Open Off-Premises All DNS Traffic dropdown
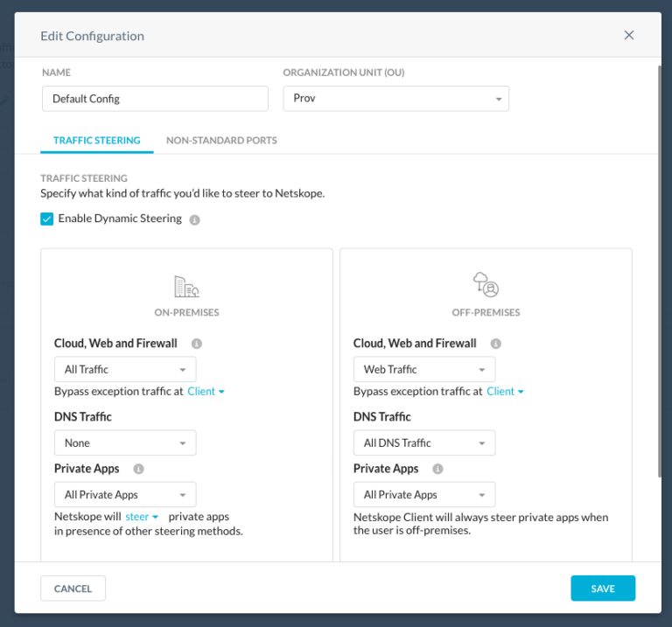Image resolution: width=672 pixels, height=627 pixels. click(424, 442)
